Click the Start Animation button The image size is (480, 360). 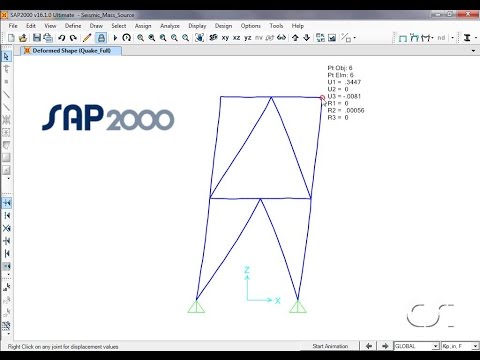[330, 346]
